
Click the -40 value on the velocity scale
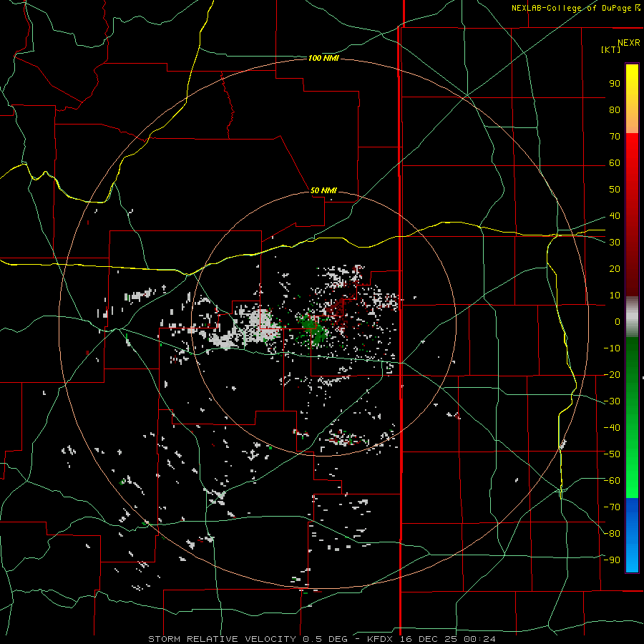[x=612, y=428]
